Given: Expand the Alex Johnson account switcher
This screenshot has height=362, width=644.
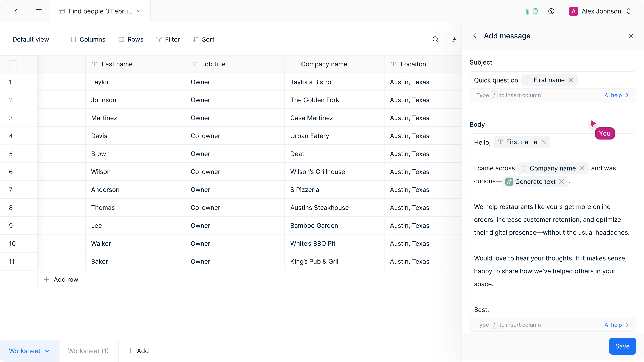Looking at the screenshot, I should 629,11.
